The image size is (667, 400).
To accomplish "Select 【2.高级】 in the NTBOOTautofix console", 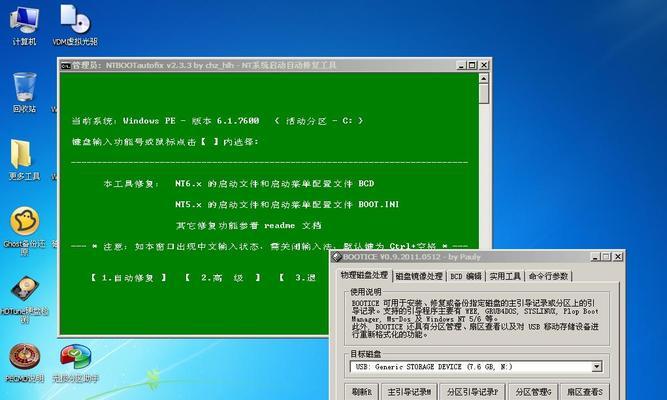I will coord(222,278).
